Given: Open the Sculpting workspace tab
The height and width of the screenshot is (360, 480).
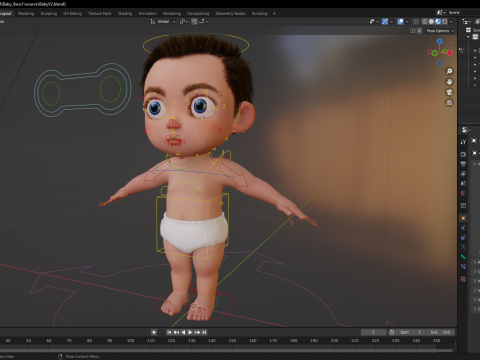Looking at the screenshot, I should pos(49,14).
